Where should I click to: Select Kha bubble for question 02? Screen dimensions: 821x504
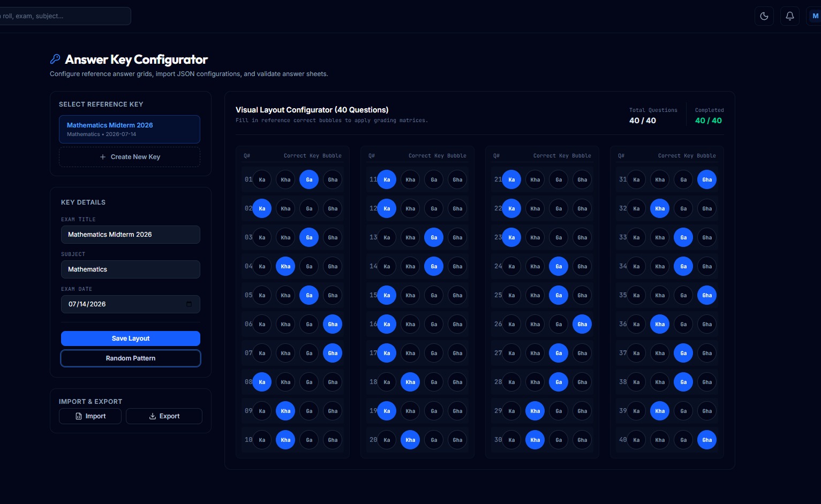pyautogui.click(x=285, y=208)
